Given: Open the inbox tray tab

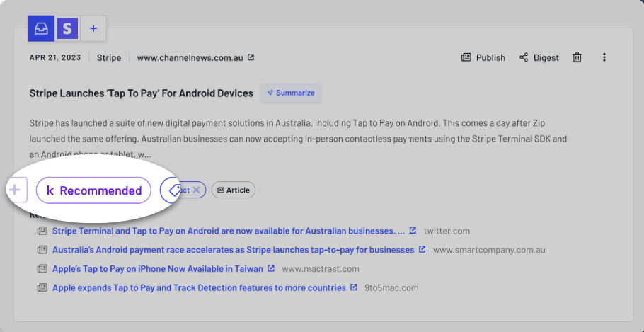Looking at the screenshot, I should [41, 29].
